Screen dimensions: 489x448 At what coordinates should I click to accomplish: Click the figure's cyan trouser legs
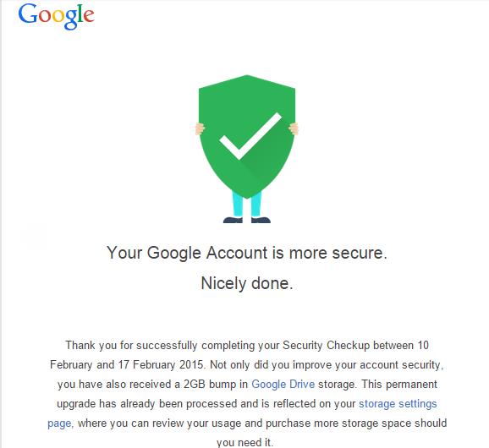[247, 204]
